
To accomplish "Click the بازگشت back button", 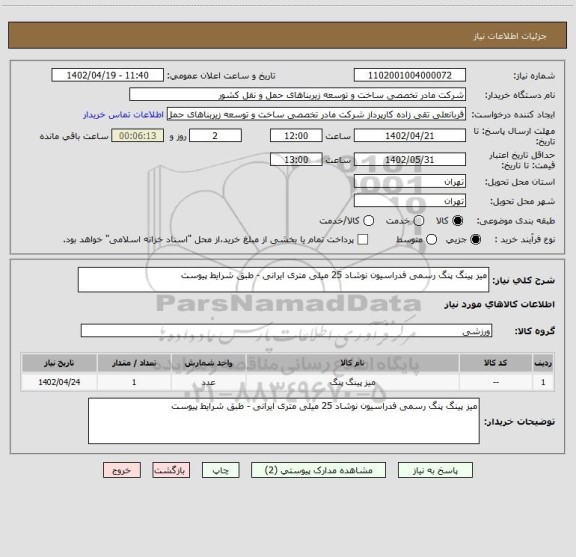I will point(171,470).
